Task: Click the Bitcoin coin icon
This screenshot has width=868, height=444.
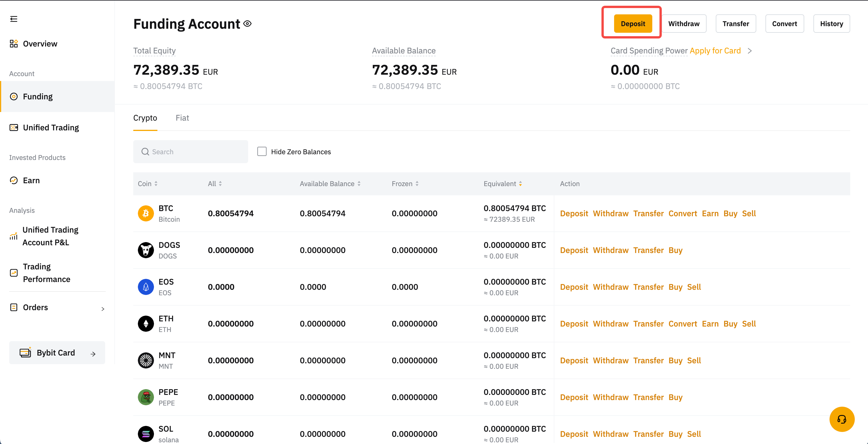Action: (146, 214)
